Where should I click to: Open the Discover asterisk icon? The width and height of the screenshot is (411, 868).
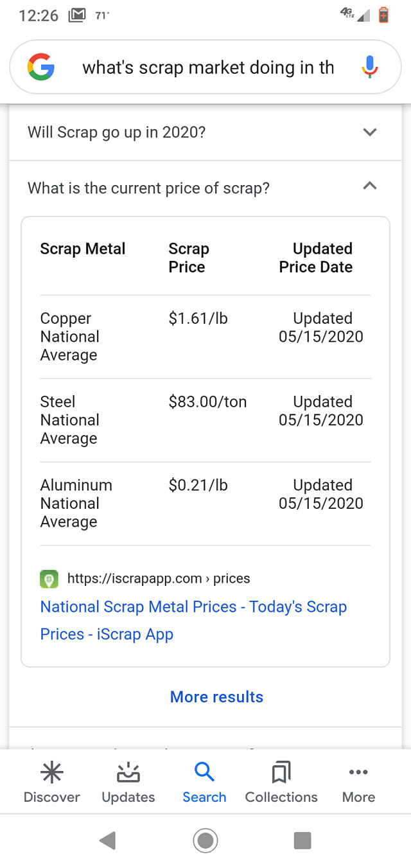coord(51,772)
